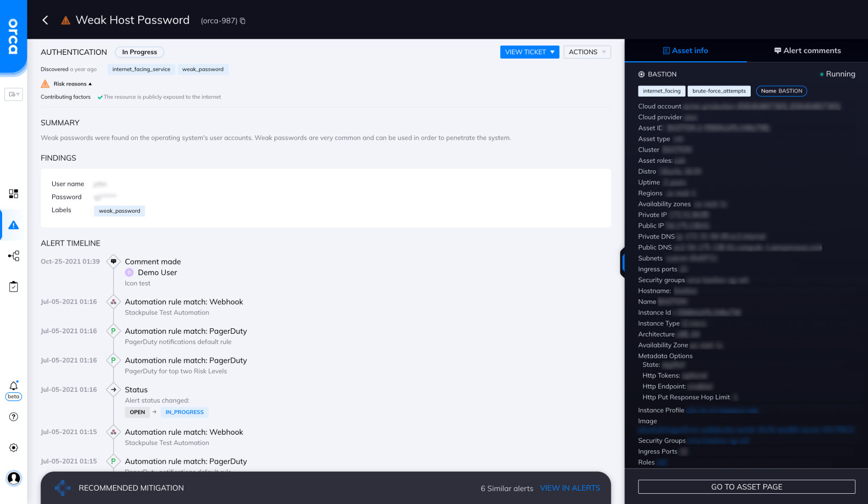Open the user profile avatar
868x504 pixels.
point(13,478)
